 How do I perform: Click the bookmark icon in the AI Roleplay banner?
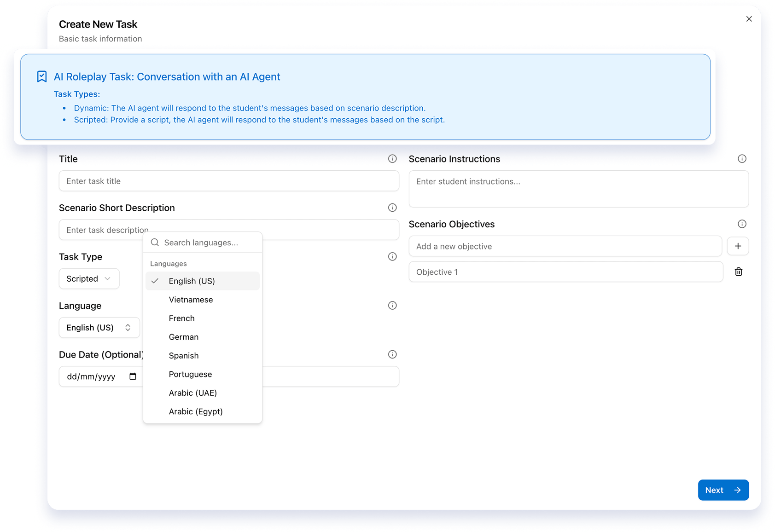(x=42, y=76)
